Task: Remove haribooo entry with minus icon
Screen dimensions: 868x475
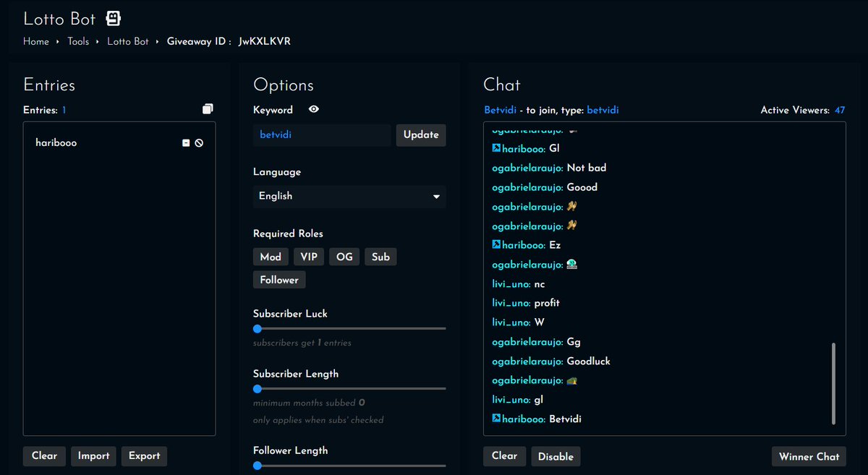Action: (x=186, y=143)
